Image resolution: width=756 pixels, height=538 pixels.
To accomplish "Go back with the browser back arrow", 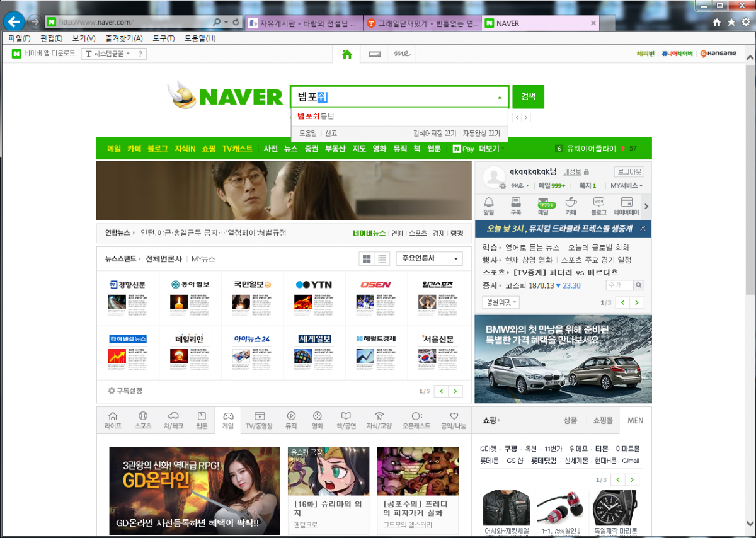I will (14, 22).
